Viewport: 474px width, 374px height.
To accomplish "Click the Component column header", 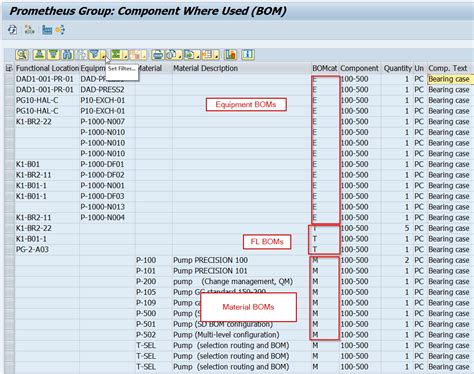I will (359, 68).
